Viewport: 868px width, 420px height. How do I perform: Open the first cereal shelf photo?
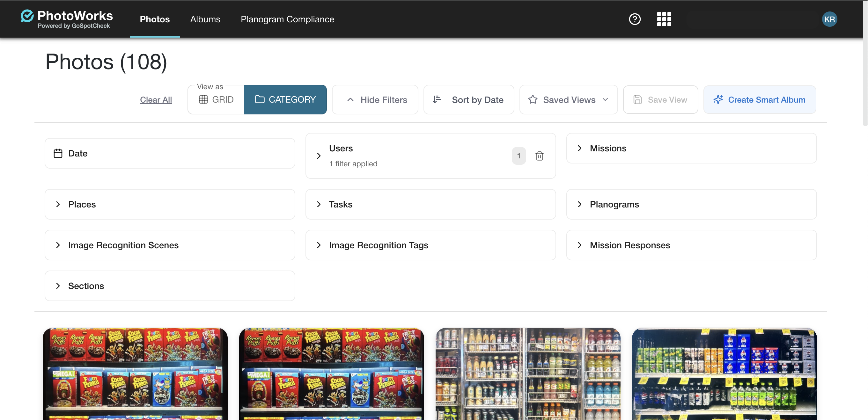[135, 374]
